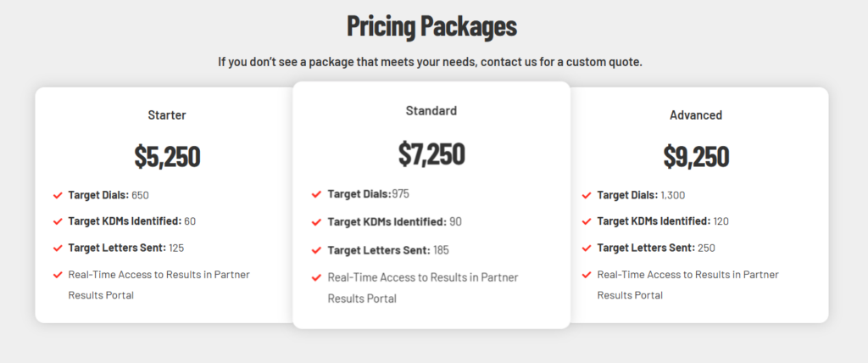Click checkmark beside Advanced Target Letters Sent

click(587, 249)
